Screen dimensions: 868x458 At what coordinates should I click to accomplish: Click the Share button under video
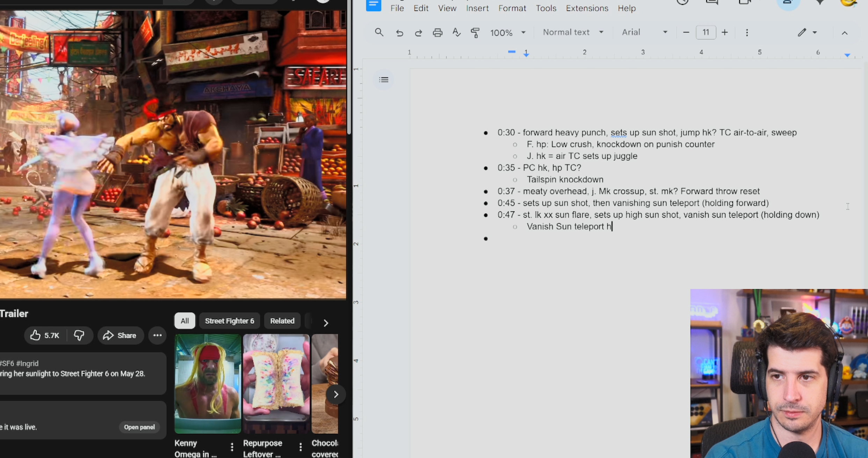coord(120,335)
